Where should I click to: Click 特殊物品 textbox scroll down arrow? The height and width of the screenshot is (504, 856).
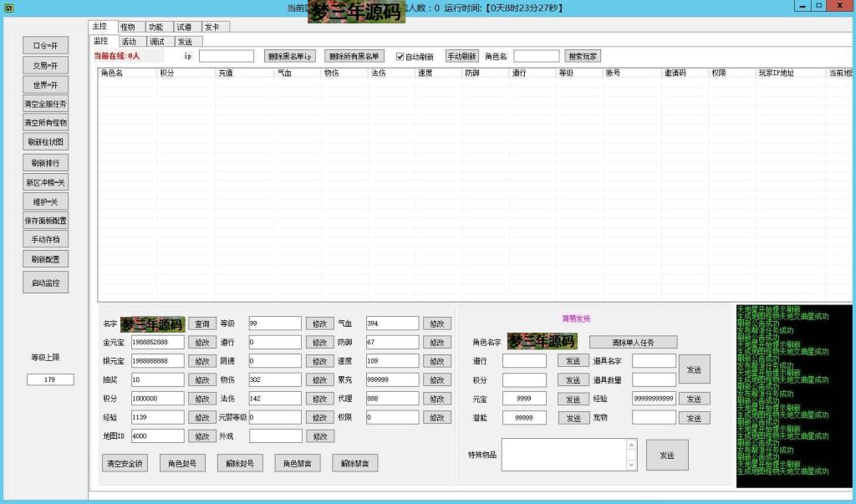click(632, 465)
